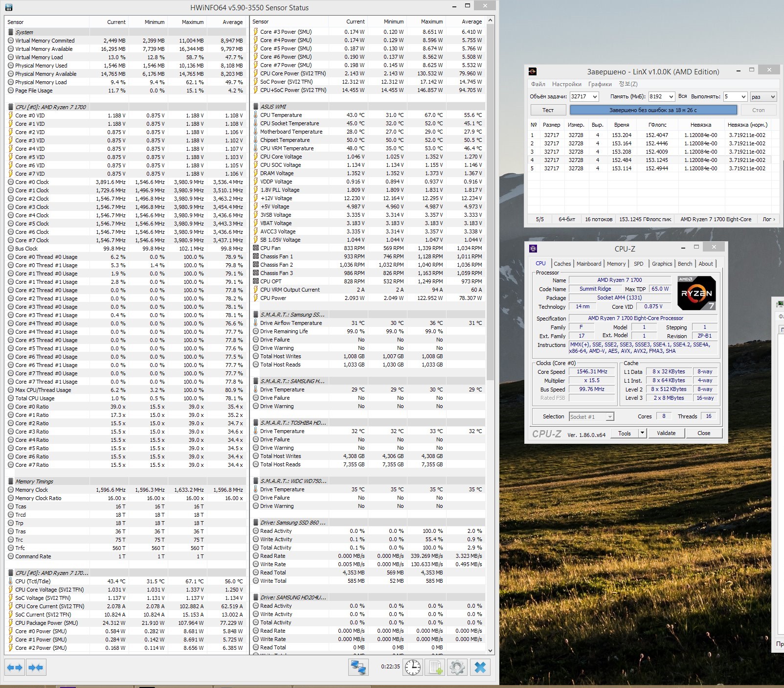Click the scroll-down arrow of the sensor list
Viewport: 784px width, 688px height.
click(490, 651)
